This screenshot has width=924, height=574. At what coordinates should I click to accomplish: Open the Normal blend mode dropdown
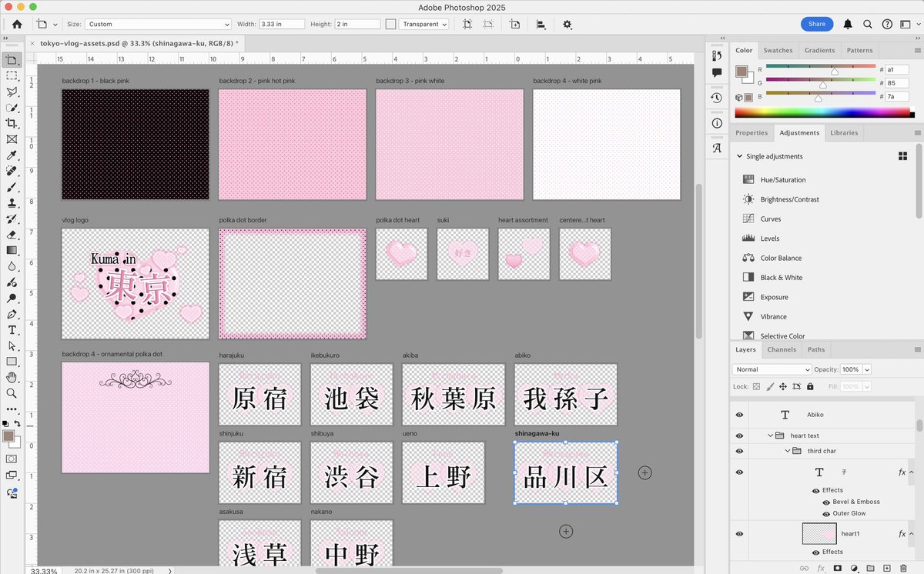[772, 369]
